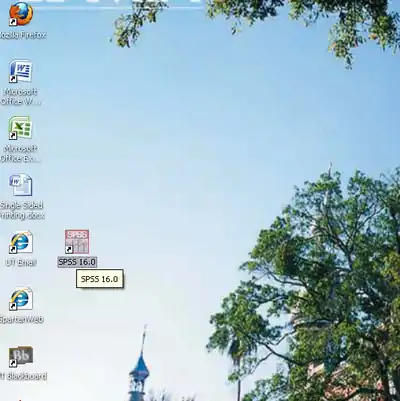Click the SpartanWeb text label
Image resolution: width=400 pixels, height=401 pixels.
click(21, 320)
